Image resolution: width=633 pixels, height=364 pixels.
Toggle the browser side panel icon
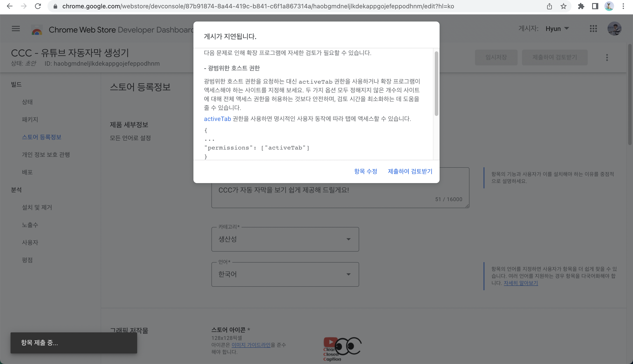point(595,6)
